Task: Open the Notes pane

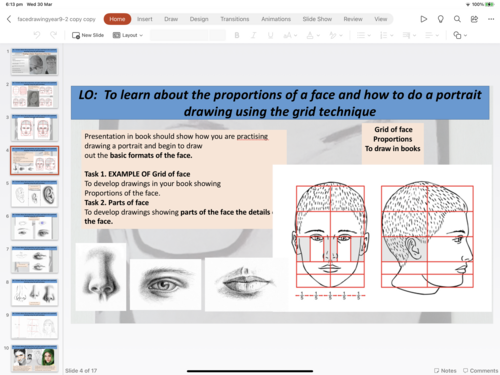Action: (x=445, y=370)
